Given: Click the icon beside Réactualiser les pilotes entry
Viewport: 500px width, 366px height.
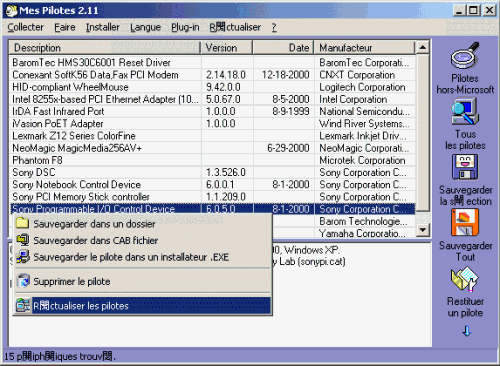Looking at the screenshot, I should [23, 305].
